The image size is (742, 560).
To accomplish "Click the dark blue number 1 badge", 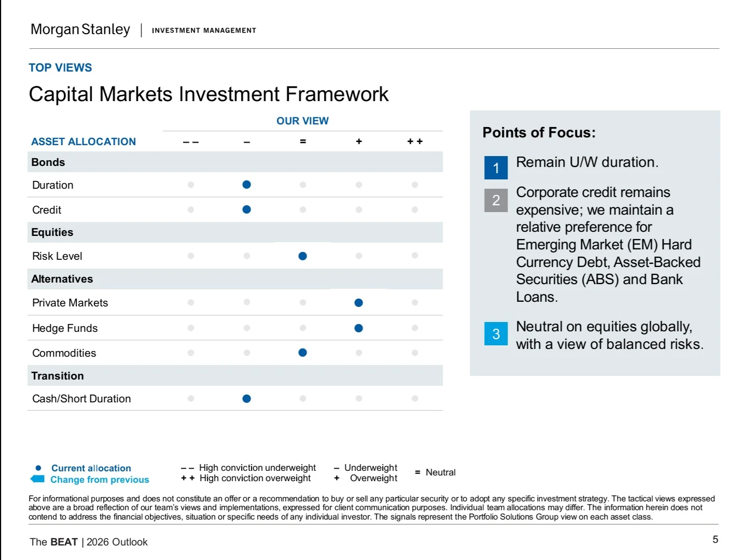I will point(496,167).
